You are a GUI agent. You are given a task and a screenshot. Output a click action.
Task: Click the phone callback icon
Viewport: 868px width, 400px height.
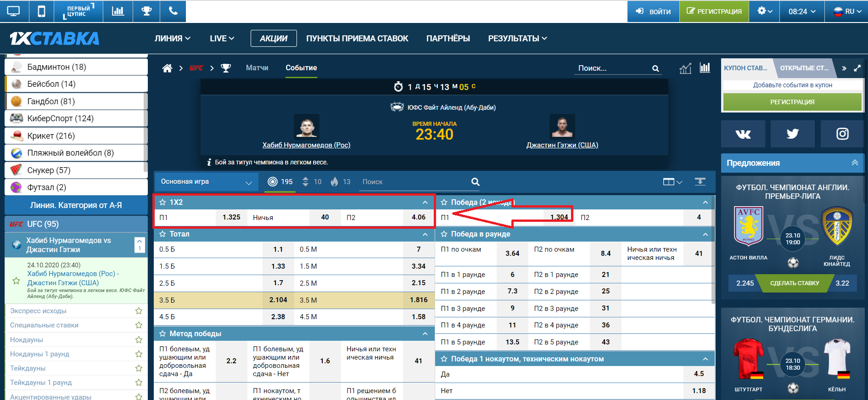tap(173, 11)
